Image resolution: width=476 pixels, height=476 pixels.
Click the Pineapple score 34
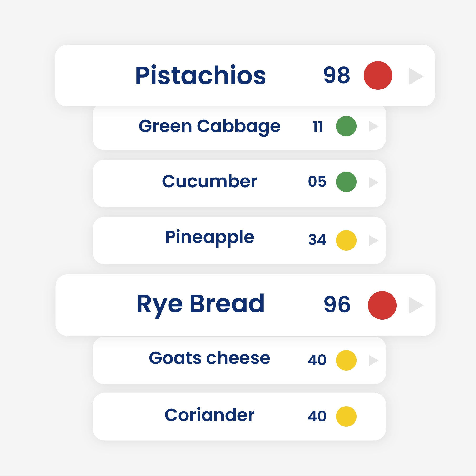pyautogui.click(x=317, y=240)
